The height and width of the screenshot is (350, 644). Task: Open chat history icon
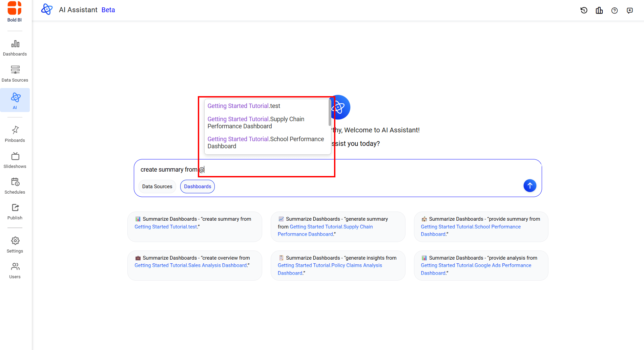[x=584, y=10]
